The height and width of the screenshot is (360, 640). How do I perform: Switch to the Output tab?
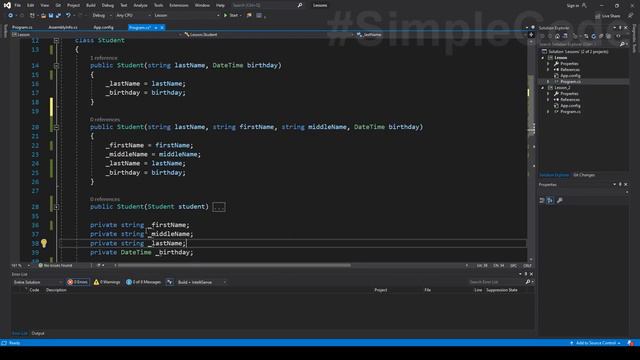click(x=38, y=333)
